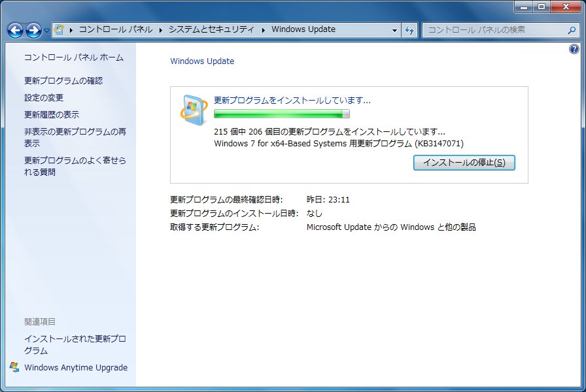Click インストールの停止(S) button
The width and height of the screenshot is (586, 392).
[464, 163]
